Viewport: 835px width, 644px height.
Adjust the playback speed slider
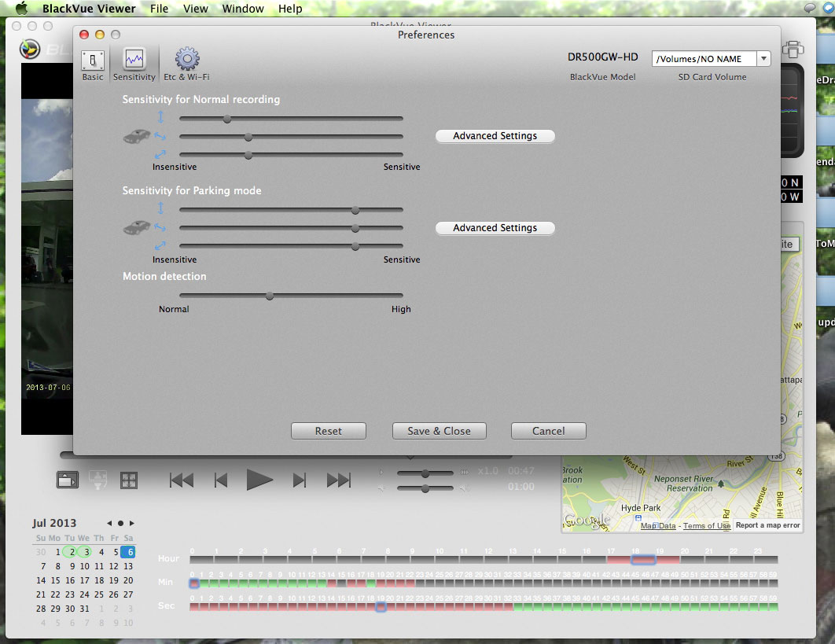coord(425,473)
